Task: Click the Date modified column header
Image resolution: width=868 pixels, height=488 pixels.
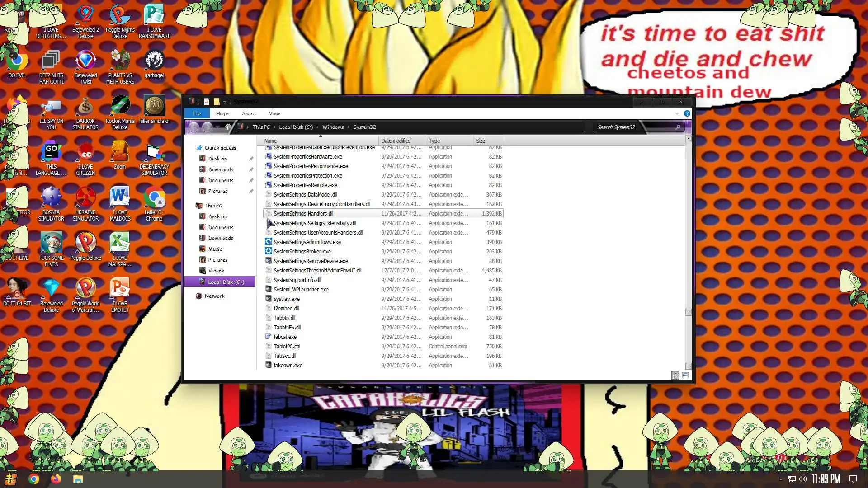Action: 396,141
